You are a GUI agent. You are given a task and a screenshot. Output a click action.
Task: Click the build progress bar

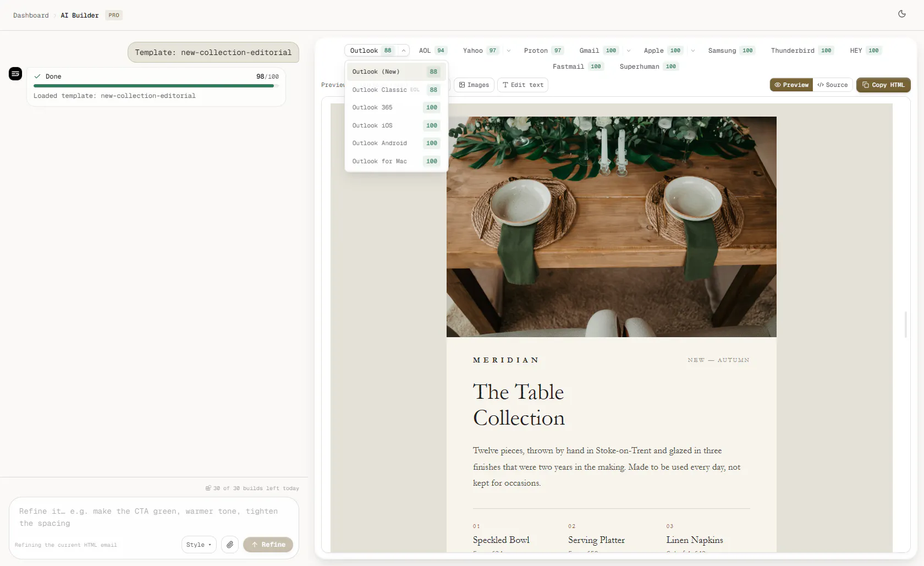pos(156,86)
